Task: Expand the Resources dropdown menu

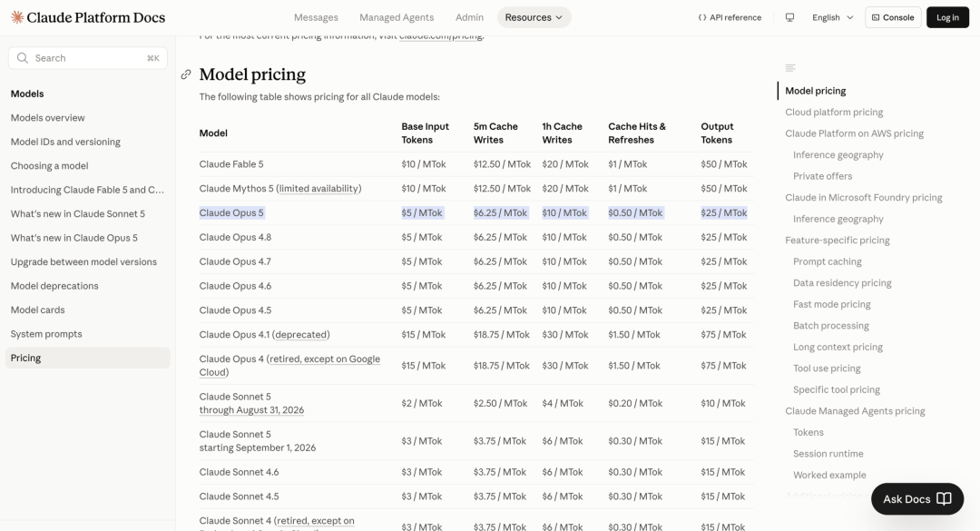Action: tap(534, 17)
